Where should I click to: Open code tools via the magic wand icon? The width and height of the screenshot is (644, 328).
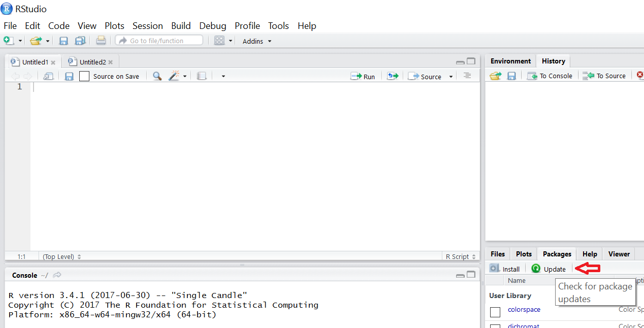click(x=173, y=75)
